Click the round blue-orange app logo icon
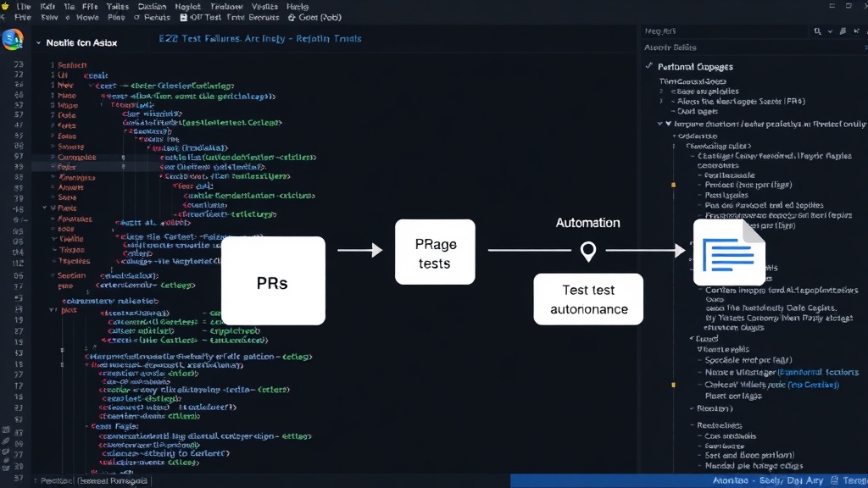Image resolution: width=868 pixels, height=488 pixels. 12,40
